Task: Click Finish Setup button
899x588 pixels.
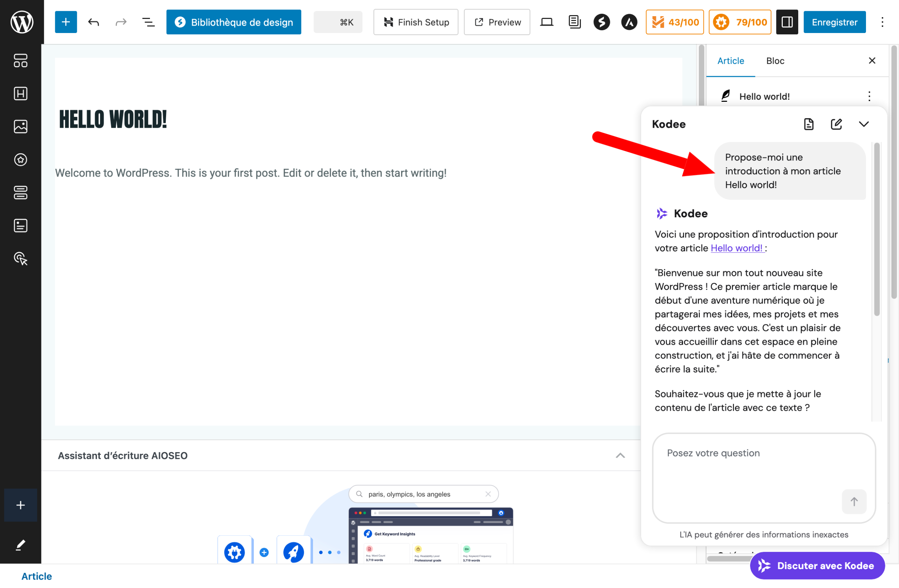Action: pos(415,22)
